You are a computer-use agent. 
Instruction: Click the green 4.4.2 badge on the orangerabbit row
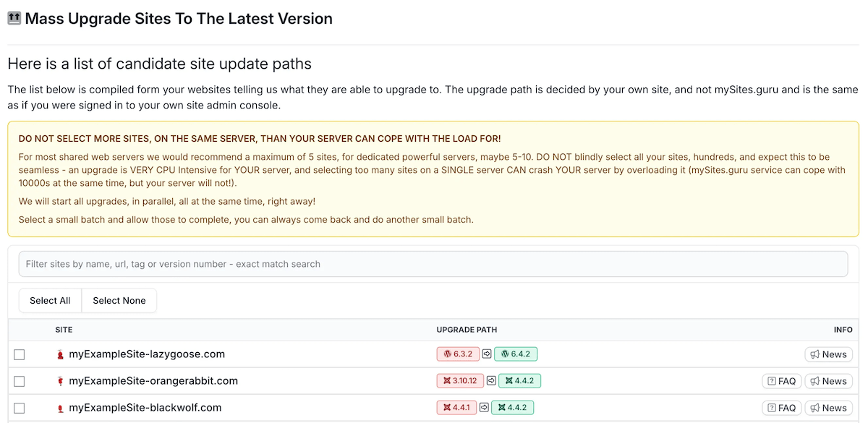(519, 381)
